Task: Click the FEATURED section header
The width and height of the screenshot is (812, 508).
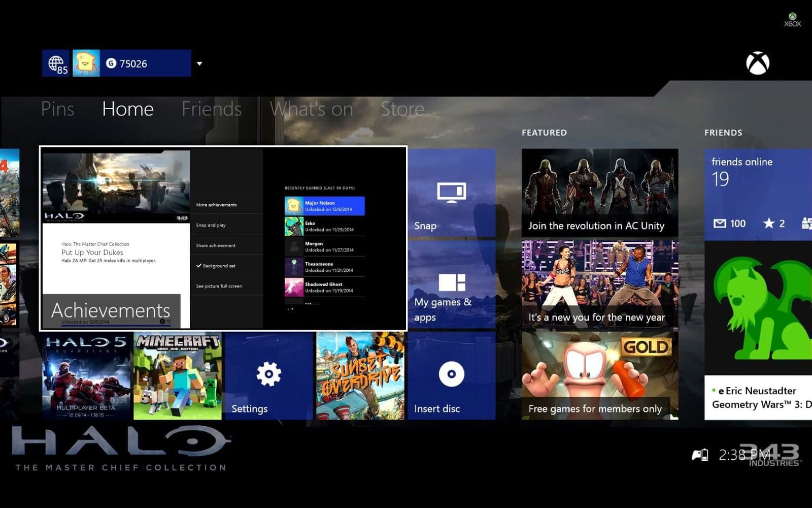Action: (x=544, y=133)
